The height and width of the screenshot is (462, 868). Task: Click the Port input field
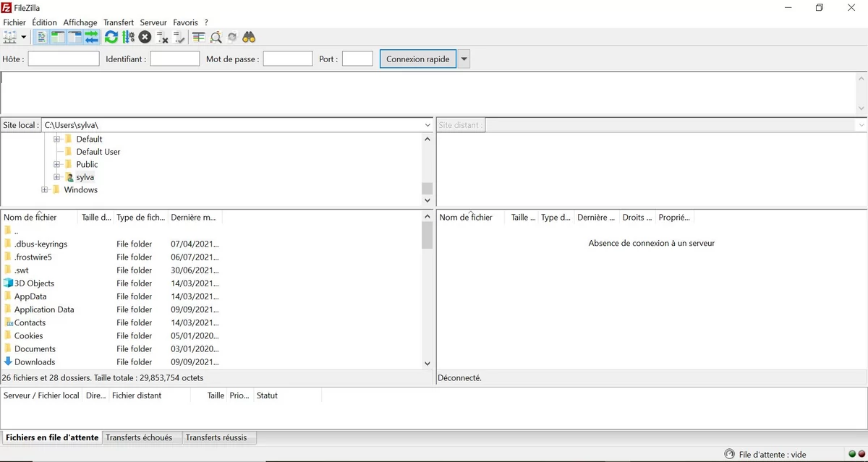pos(357,59)
